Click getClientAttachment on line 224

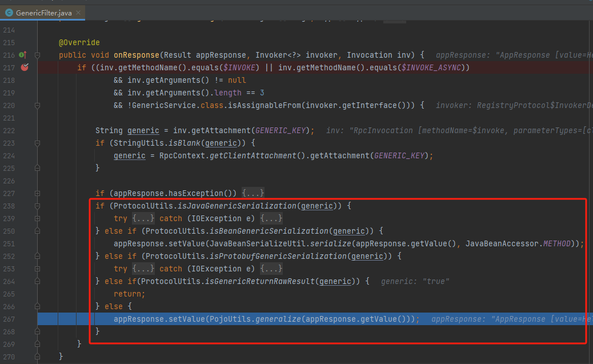(x=253, y=155)
